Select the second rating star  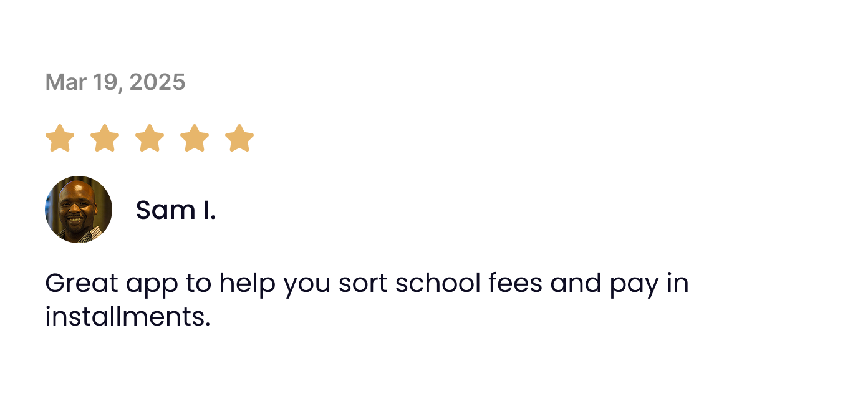click(x=105, y=138)
